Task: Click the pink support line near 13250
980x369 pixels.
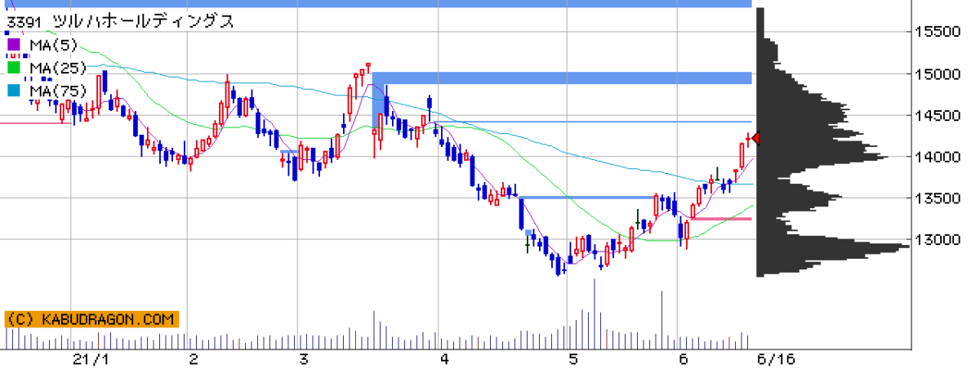Action: [722, 219]
